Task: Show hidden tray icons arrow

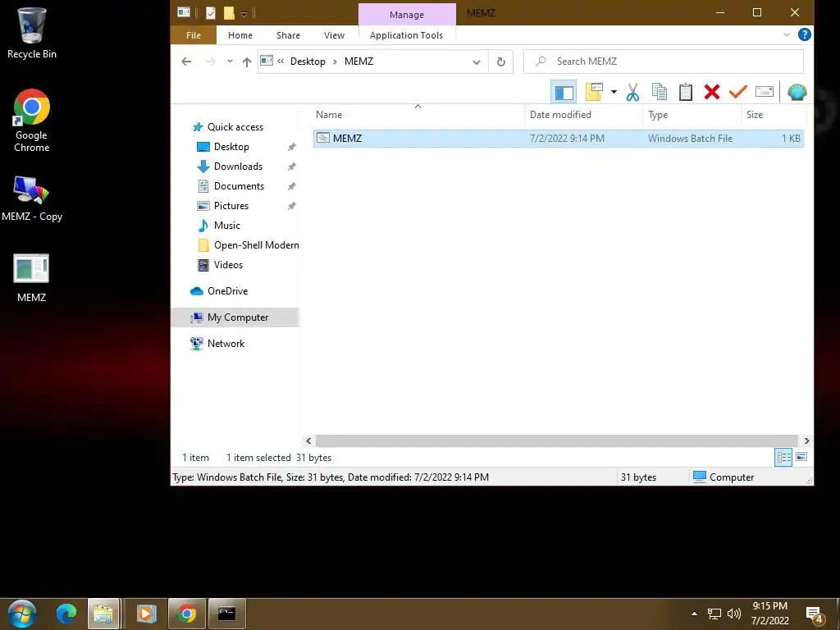Action: point(694,614)
